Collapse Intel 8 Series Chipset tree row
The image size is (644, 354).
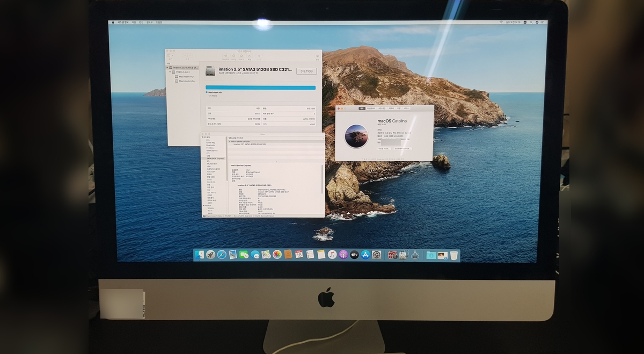(230, 141)
